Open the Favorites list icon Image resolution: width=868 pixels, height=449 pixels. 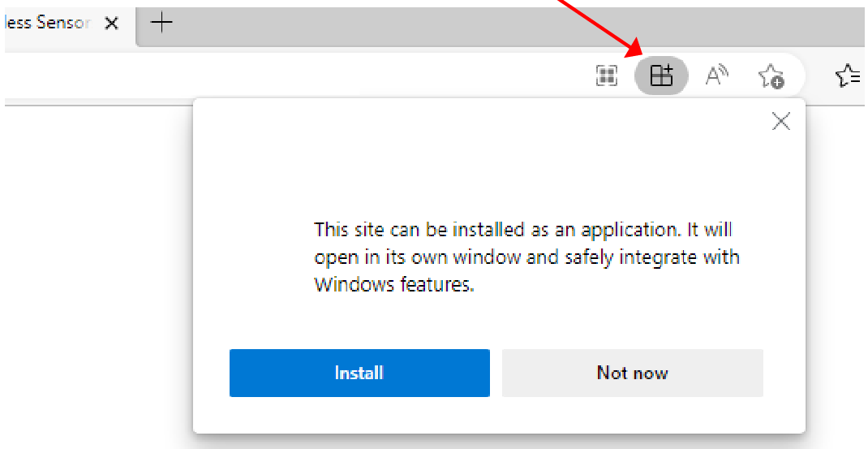pos(848,76)
